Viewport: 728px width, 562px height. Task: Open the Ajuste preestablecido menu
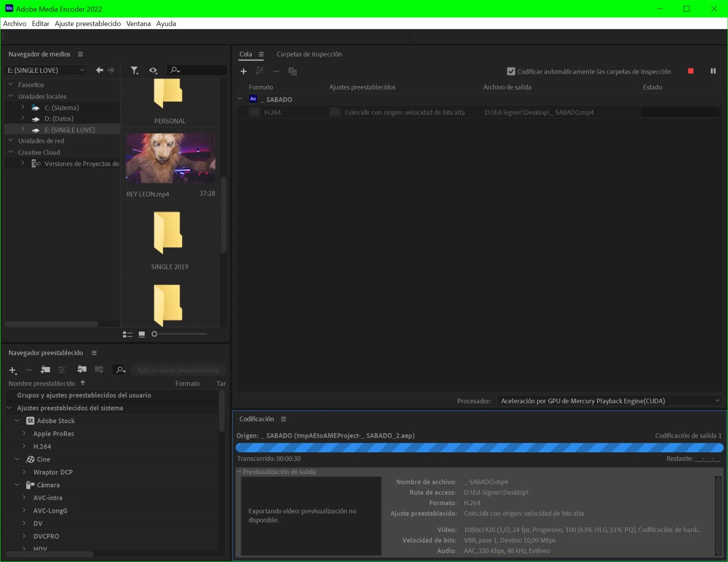pyautogui.click(x=88, y=24)
